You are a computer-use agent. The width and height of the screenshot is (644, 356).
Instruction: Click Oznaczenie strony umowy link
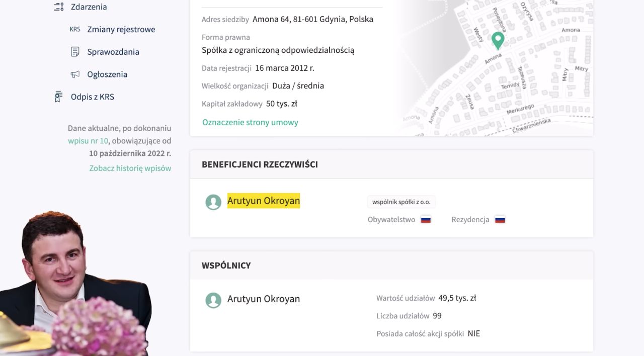(x=250, y=122)
